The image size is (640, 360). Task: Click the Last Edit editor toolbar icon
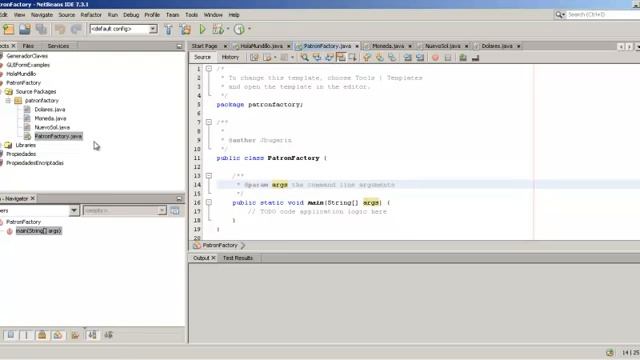point(254,58)
